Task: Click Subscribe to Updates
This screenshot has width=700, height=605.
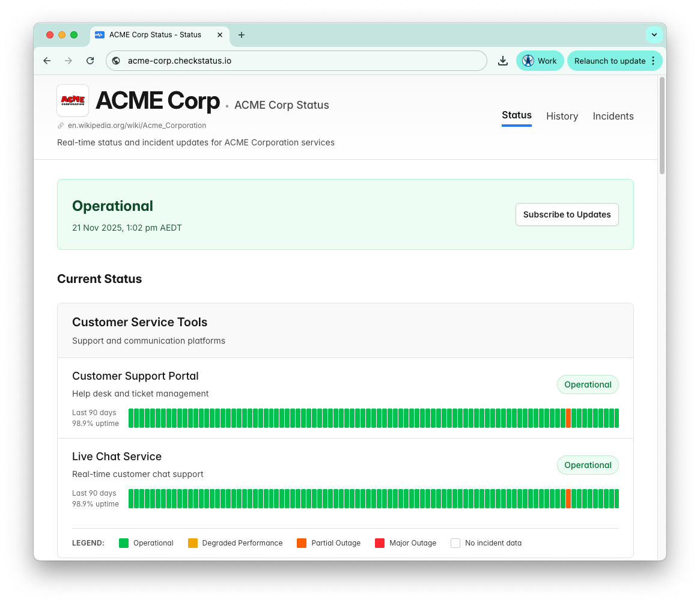Action: (567, 214)
